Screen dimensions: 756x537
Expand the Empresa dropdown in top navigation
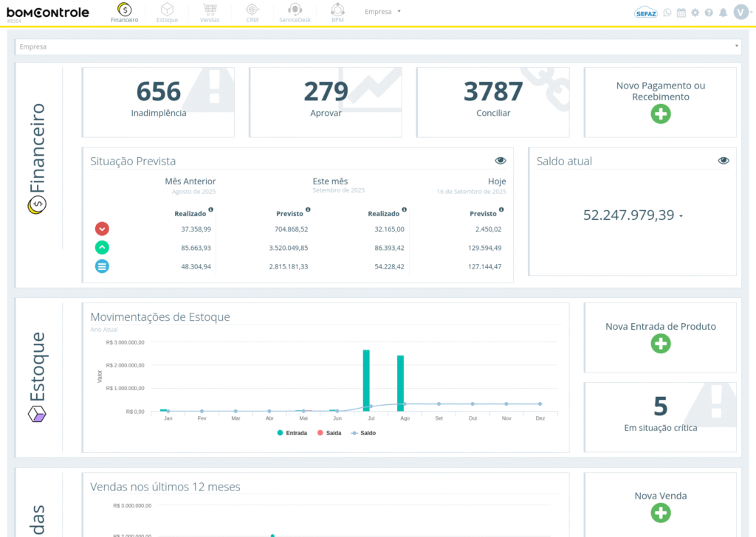382,12
